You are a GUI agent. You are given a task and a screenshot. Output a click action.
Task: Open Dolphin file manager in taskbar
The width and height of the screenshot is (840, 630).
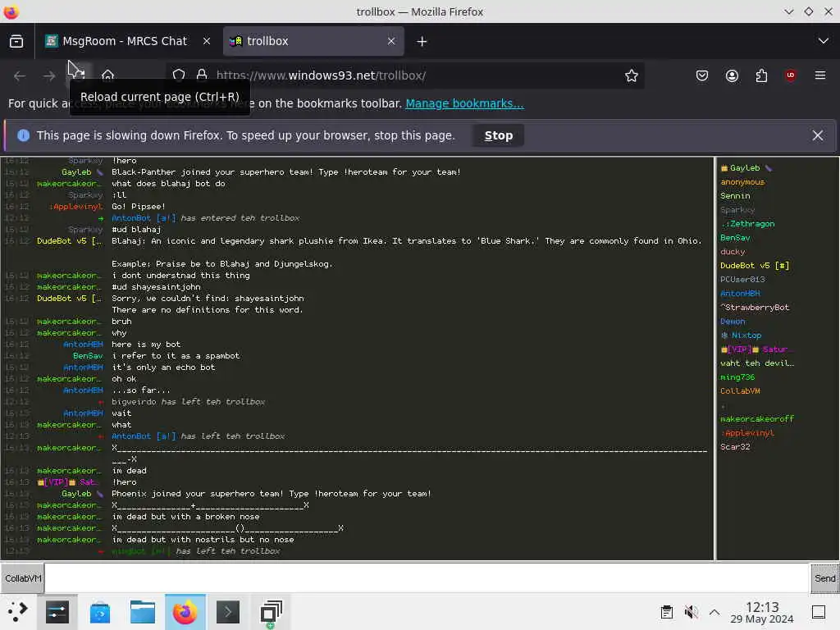pos(143,612)
